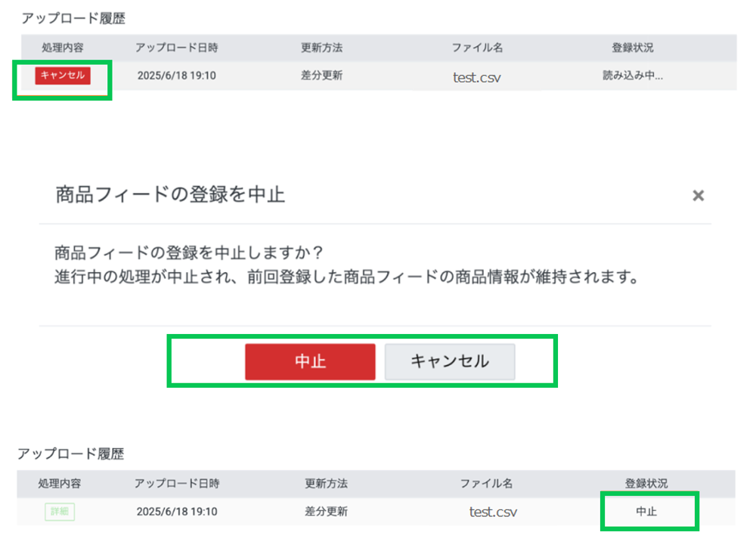Screen dimensions: 756x551
Task: Click 処理内容 header above the 詳細 button
Action: [x=59, y=483]
